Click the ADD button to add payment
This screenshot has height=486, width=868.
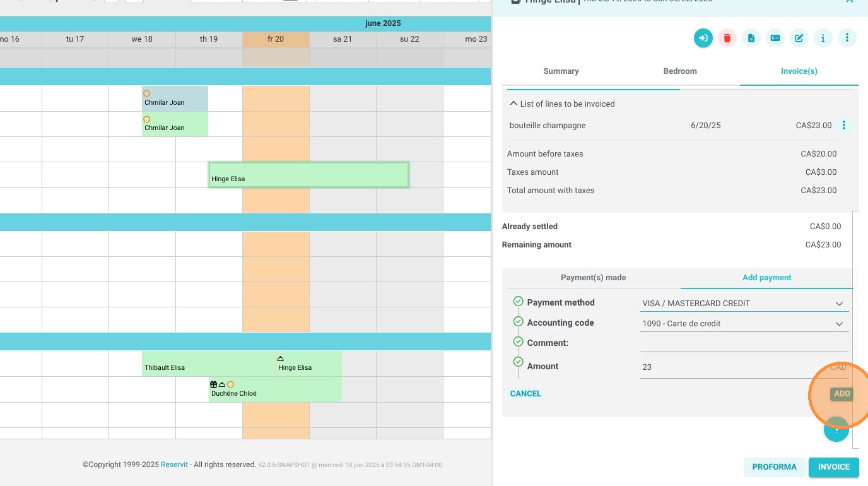tap(842, 394)
